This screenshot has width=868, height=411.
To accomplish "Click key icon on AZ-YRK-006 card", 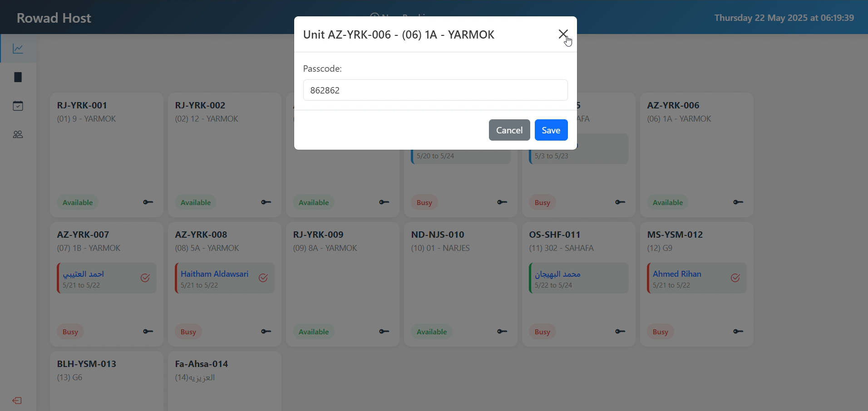I will 738,202.
